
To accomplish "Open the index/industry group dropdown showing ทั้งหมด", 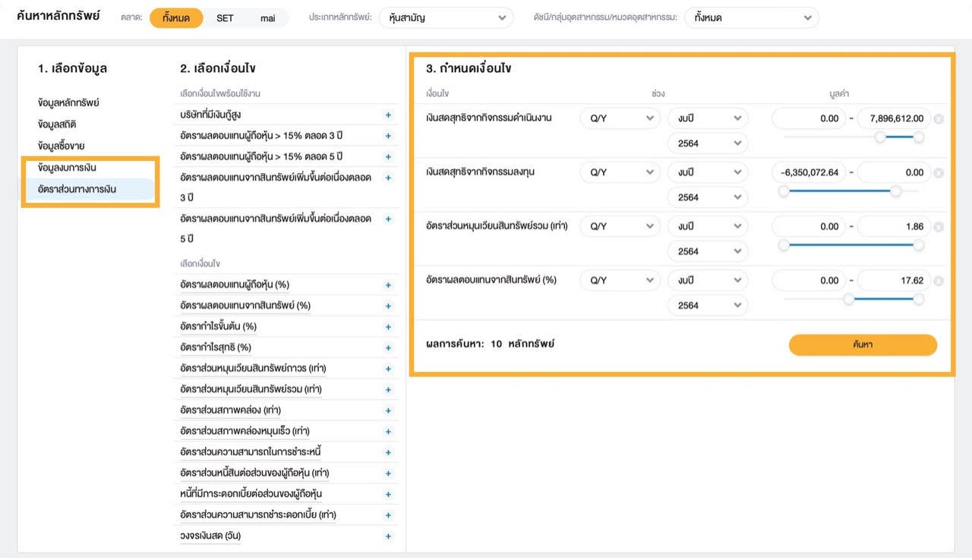I will [x=751, y=17].
